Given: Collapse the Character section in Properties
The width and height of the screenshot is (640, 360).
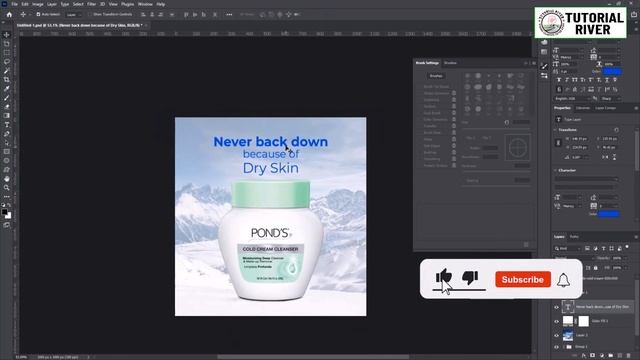Looking at the screenshot, I should click(555, 170).
